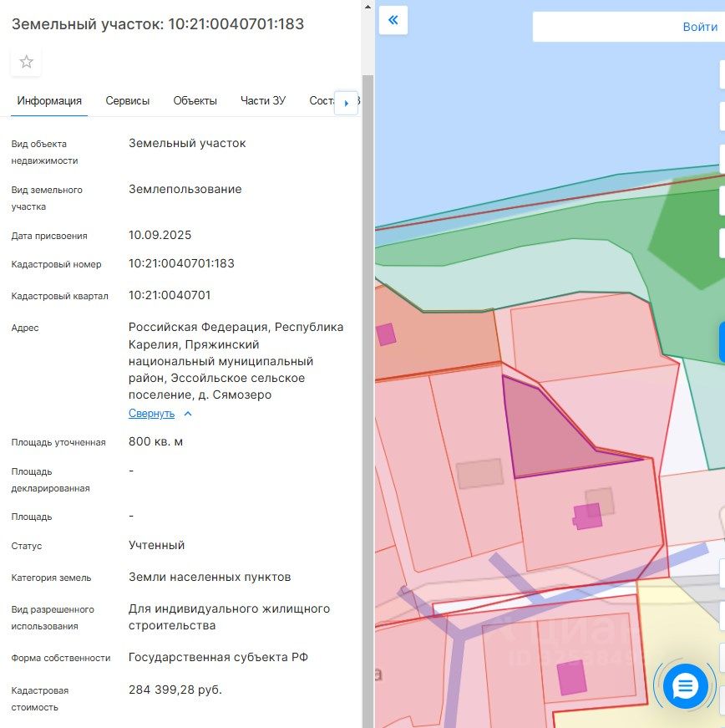
Task: Click the pink building in the bottom parcel
Action: 571,678
